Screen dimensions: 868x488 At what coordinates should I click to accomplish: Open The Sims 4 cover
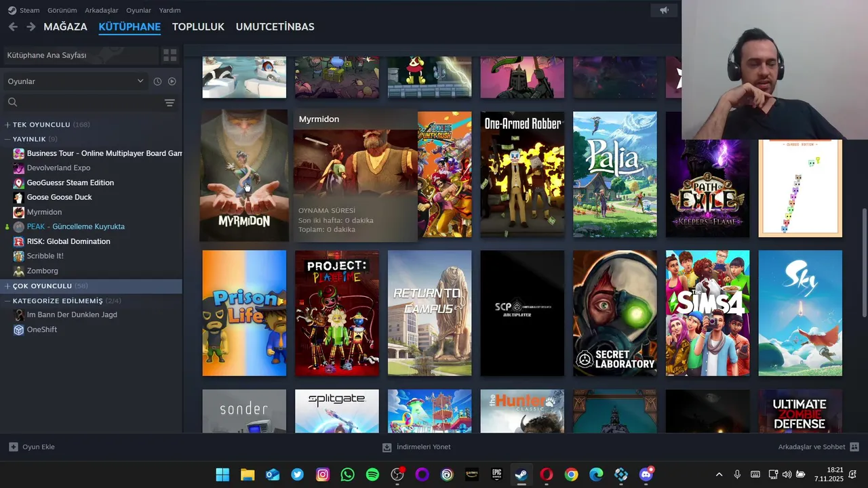(x=707, y=313)
